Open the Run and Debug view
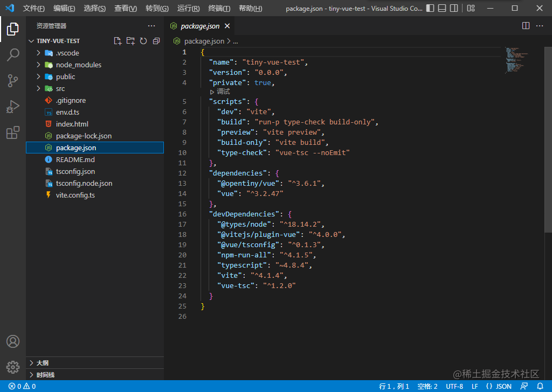552x392 pixels. point(13,107)
